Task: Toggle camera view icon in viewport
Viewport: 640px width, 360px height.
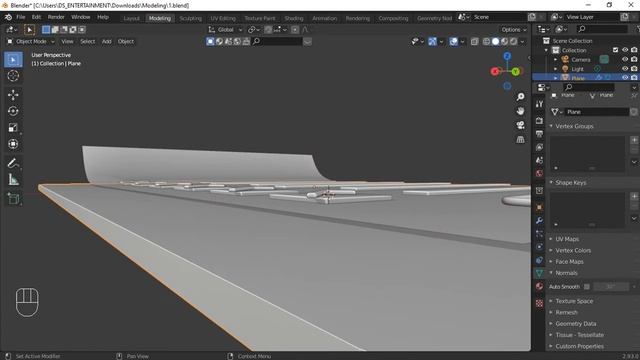Action: tap(520, 125)
